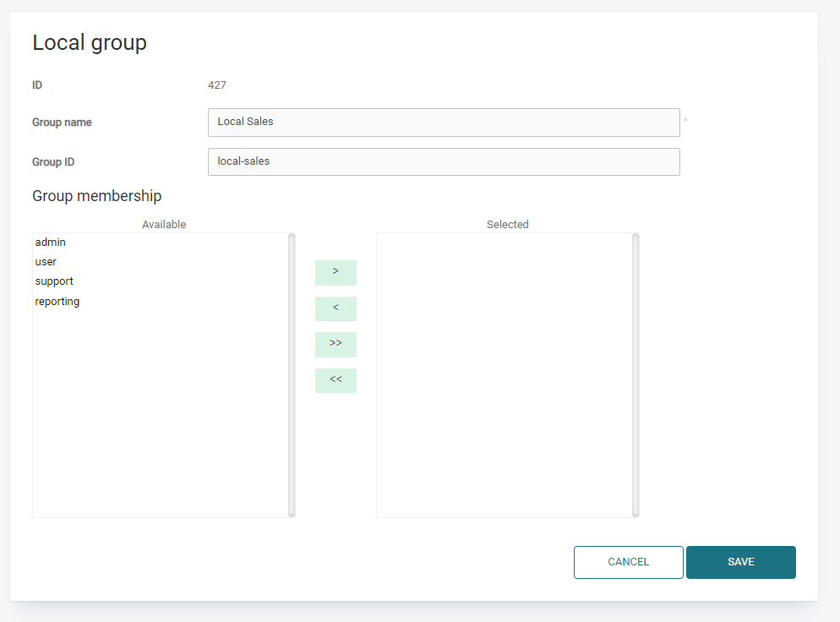The width and height of the screenshot is (840, 622).
Task: Click inside the empty Selected list box
Action: click(504, 374)
